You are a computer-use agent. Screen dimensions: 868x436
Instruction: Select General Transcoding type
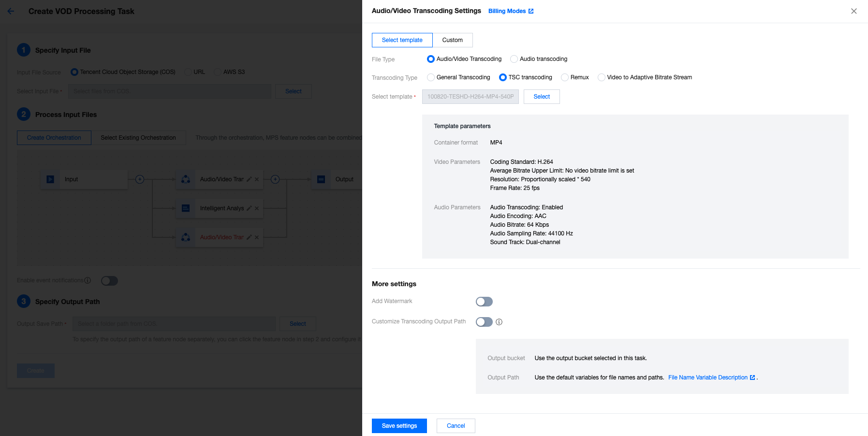(431, 77)
